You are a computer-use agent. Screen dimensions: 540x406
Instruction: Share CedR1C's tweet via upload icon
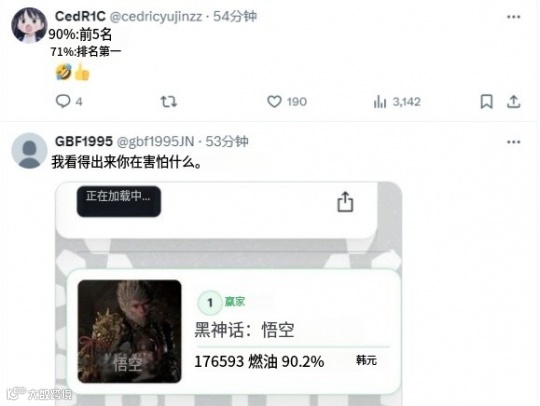pyautogui.click(x=513, y=102)
